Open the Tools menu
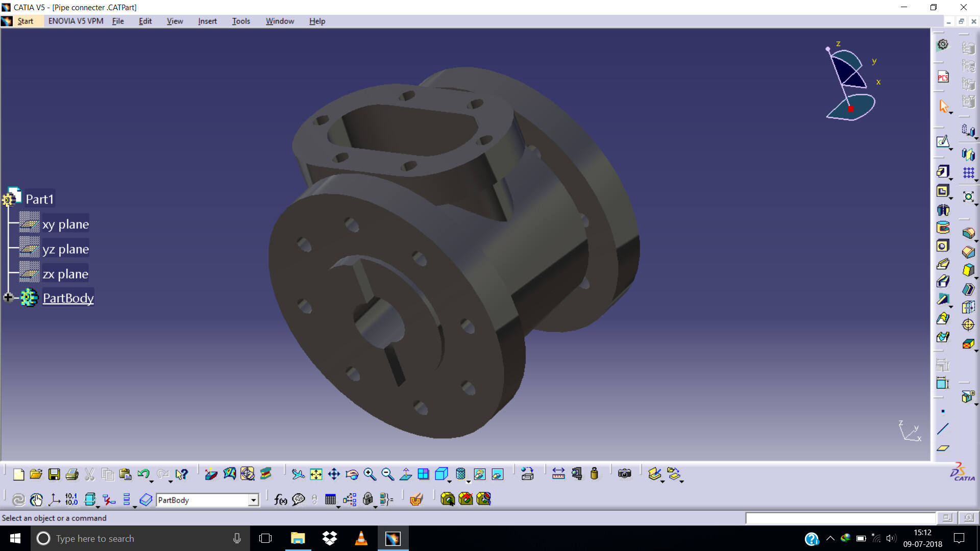980x551 pixels. click(241, 21)
